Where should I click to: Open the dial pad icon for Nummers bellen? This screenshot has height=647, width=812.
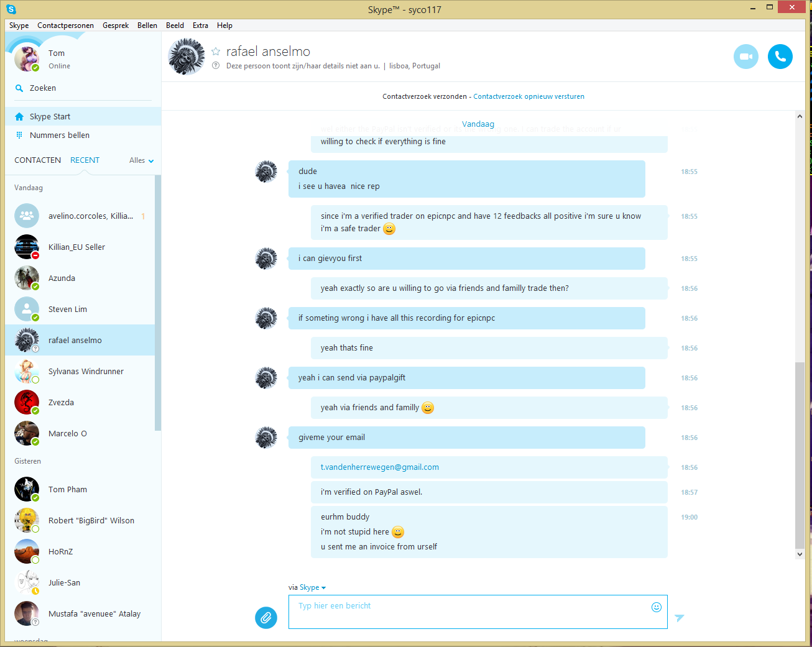(19, 135)
